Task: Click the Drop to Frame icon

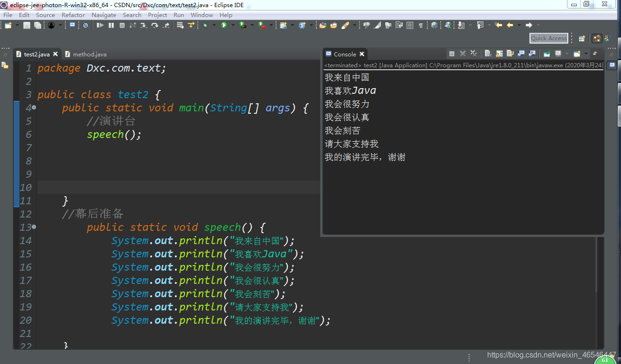Action: (x=179, y=25)
